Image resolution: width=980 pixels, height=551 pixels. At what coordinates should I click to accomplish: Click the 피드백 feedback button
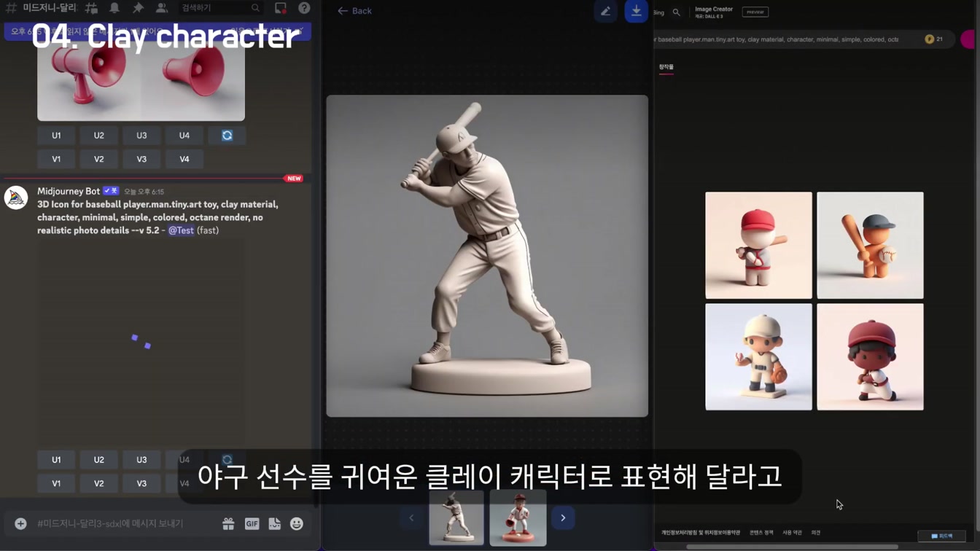coord(942,536)
